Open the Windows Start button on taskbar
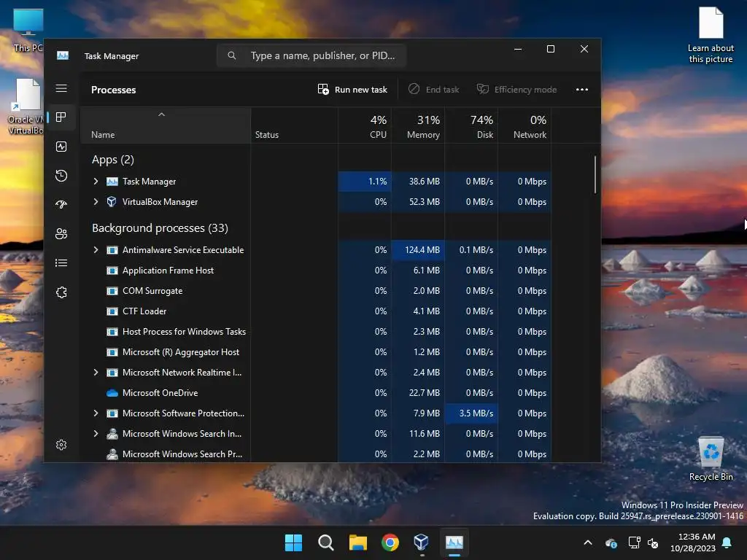 tap(293, 542)
